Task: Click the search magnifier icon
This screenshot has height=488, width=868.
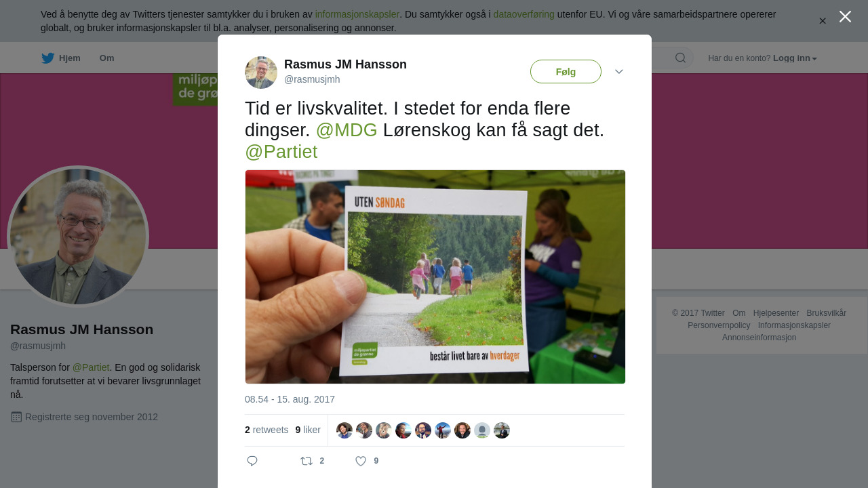Action: tap(680, 58)
